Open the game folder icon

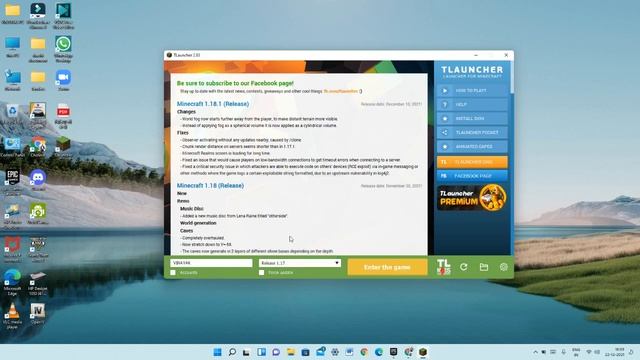pyautogui.click(x=484, y=267)
